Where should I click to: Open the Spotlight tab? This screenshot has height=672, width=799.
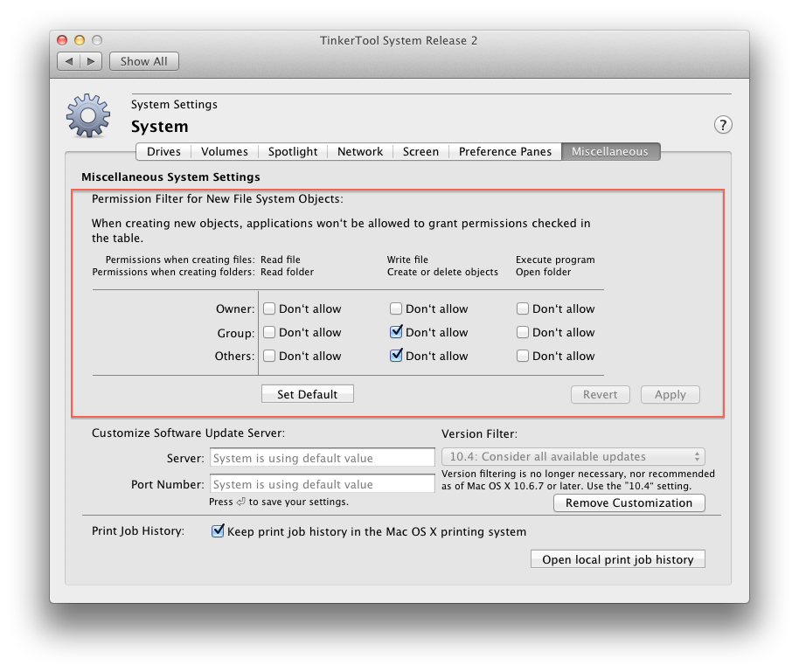tap(293, 152)
